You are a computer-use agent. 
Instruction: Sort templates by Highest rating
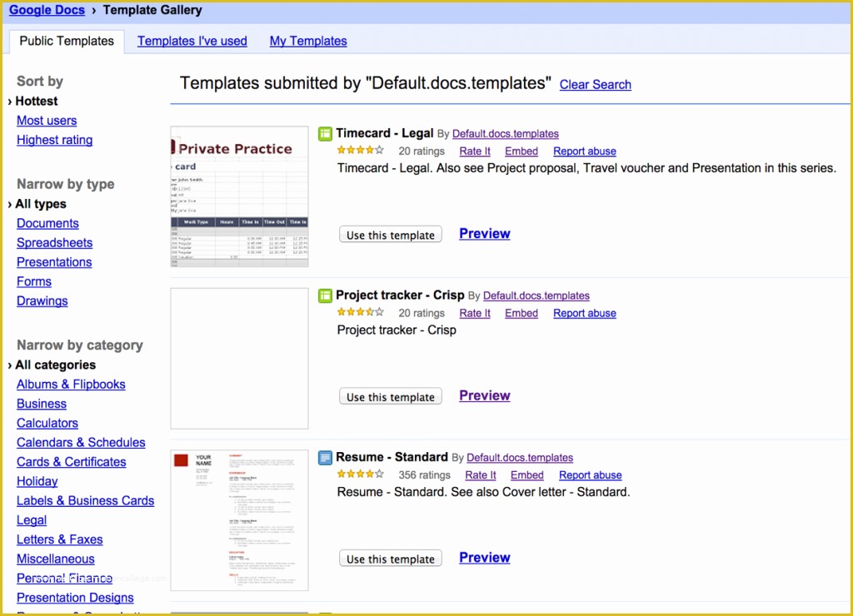click(x=54, y=141)
